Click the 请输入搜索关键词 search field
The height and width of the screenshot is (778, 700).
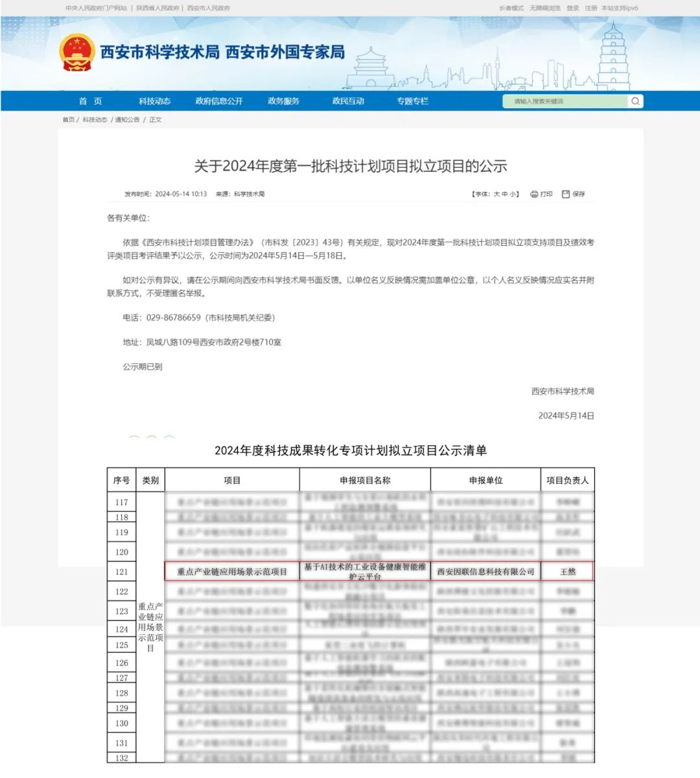point(565,101)
